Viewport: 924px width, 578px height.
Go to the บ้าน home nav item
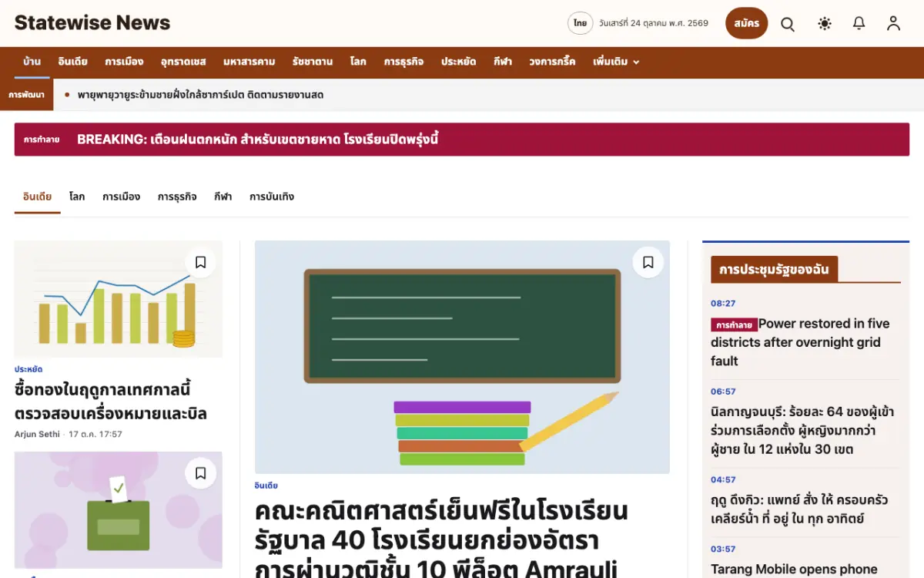click(x=32, y=62)
